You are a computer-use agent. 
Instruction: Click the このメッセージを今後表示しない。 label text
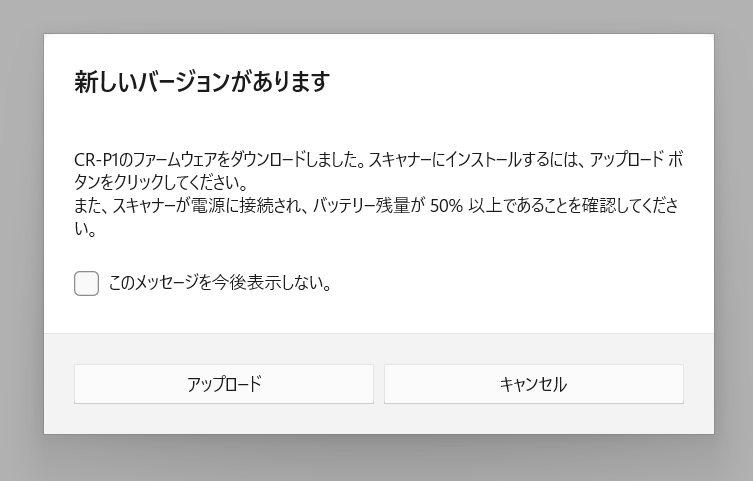(219, 284)
